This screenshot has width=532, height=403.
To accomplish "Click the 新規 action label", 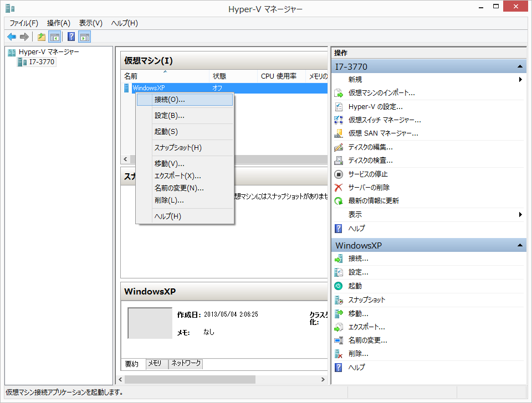I will coord(355,79).
